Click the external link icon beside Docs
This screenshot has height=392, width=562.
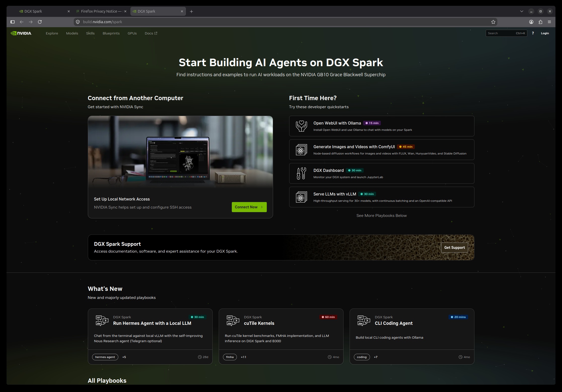(156, 33)
